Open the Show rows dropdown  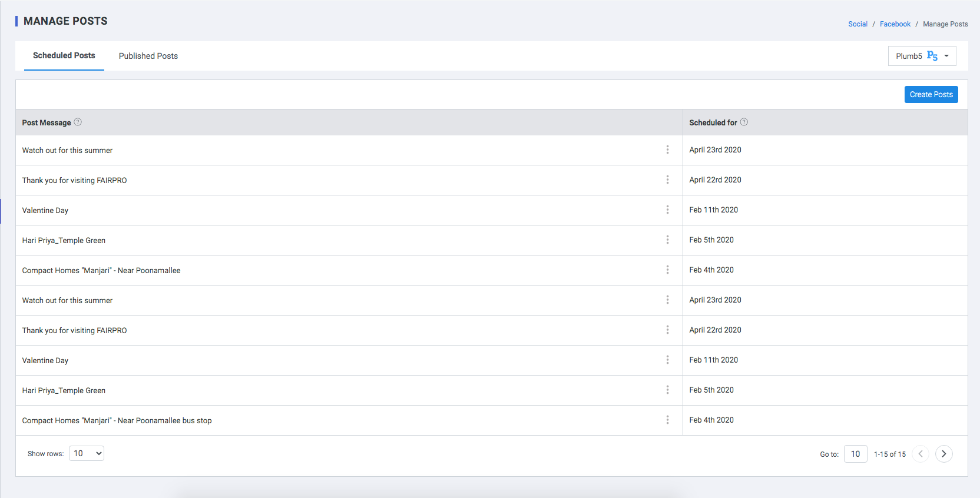pyautogui.click(x=87, y=453)
